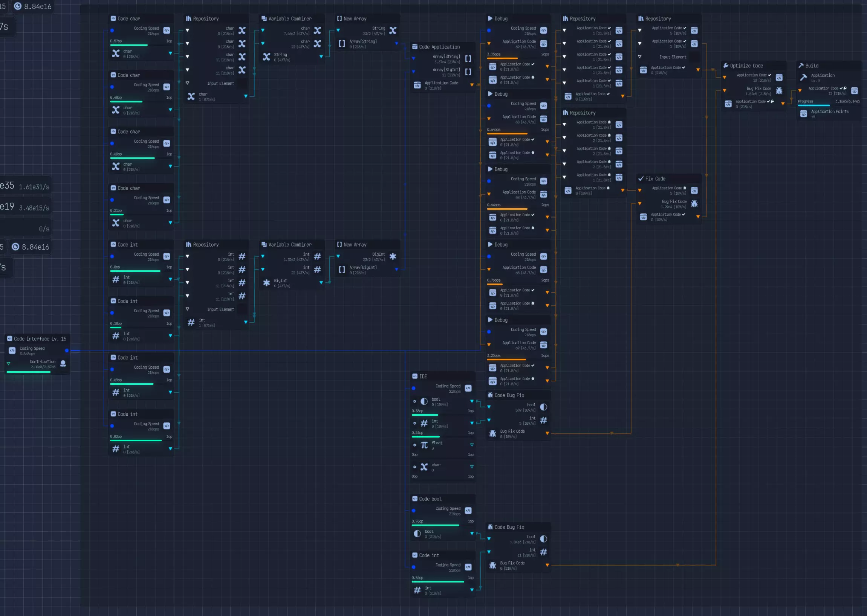Click the pi float icon in IDE node
Image resolution: width=867 pixels, height=616 pixels.
(424, 445)
